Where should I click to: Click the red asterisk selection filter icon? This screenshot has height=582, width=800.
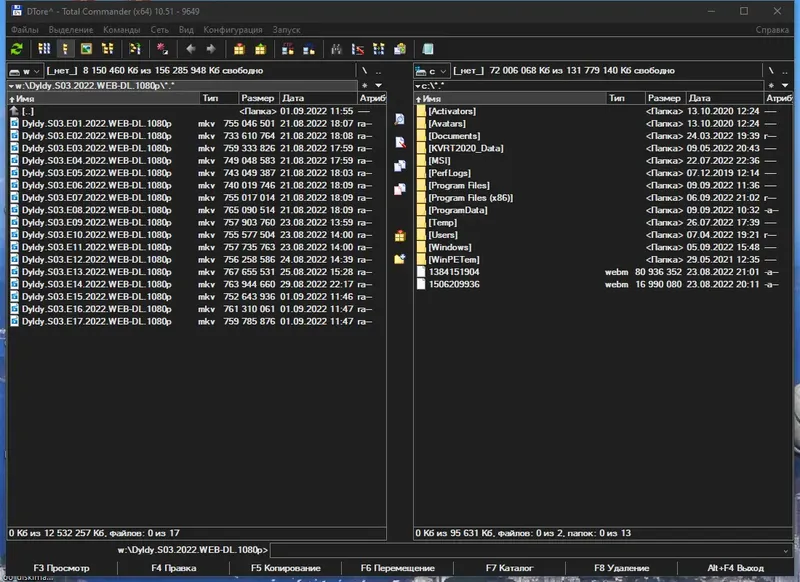[x=162, y=49]
